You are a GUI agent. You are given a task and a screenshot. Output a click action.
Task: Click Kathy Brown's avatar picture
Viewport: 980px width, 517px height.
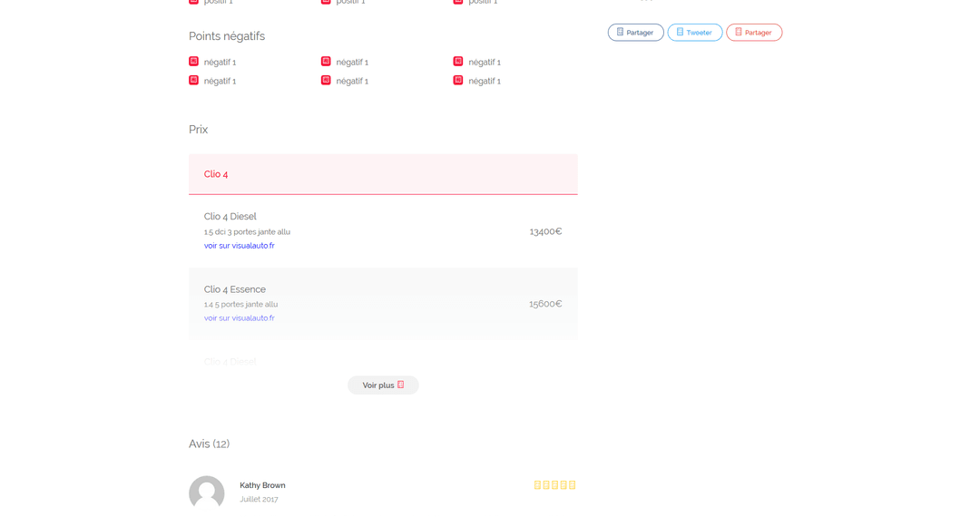coord(207,492)
